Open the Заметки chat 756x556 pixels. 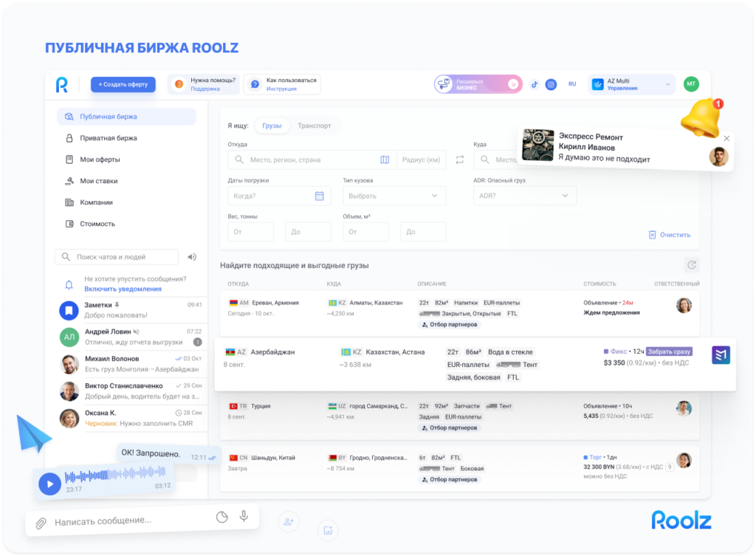point(131,310)
